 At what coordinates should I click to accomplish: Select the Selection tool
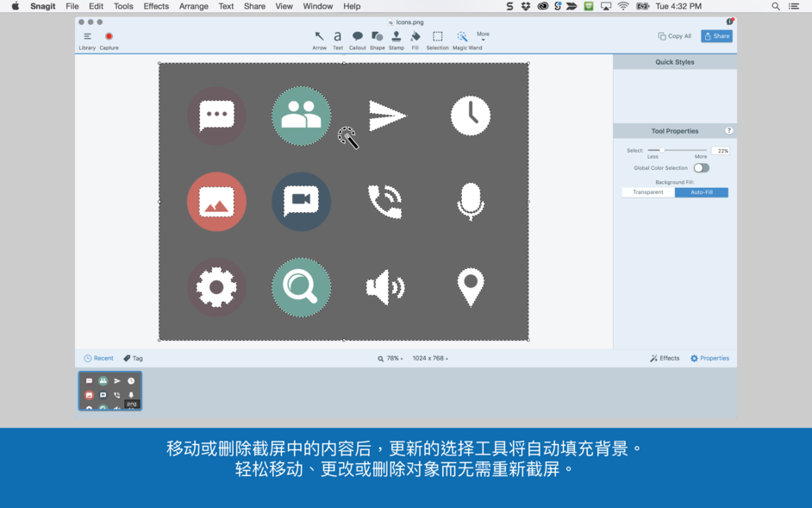(438, 41)
